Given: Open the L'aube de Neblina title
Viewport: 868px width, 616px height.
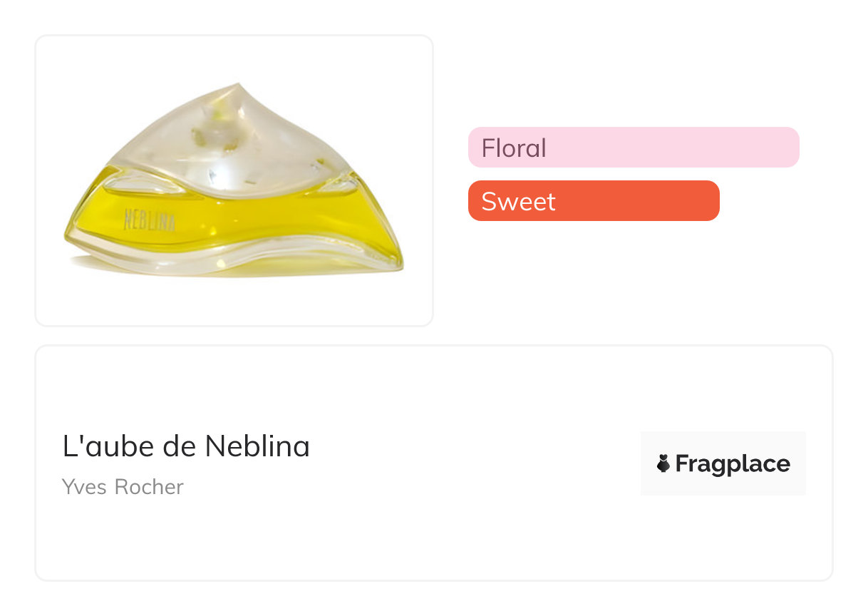Looking at the screenshot, I should click(x=186, y=447).
